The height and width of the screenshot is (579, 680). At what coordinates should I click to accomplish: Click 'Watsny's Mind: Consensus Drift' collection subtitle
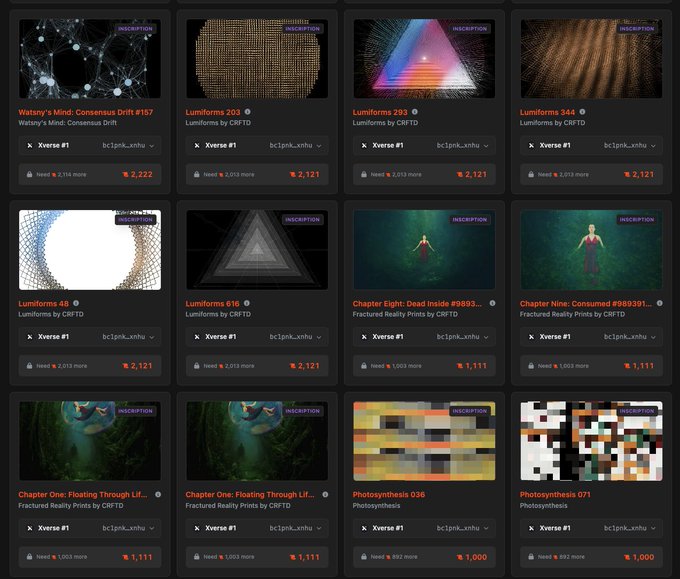click(x=67, y=123)
